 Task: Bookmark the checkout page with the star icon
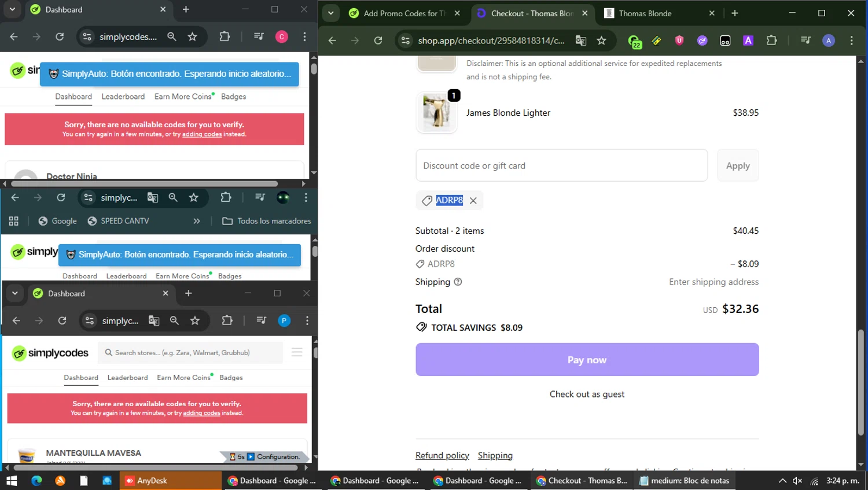click(x=601, y=40)
